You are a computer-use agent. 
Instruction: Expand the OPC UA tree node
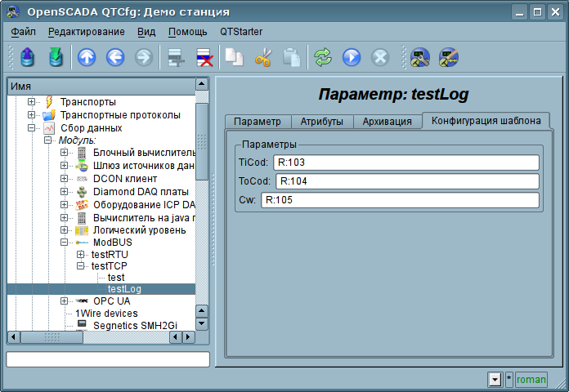click(65, 301)
